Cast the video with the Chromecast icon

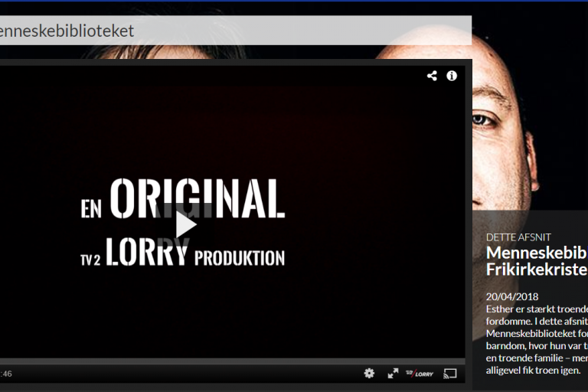click(x=450, y=373)
